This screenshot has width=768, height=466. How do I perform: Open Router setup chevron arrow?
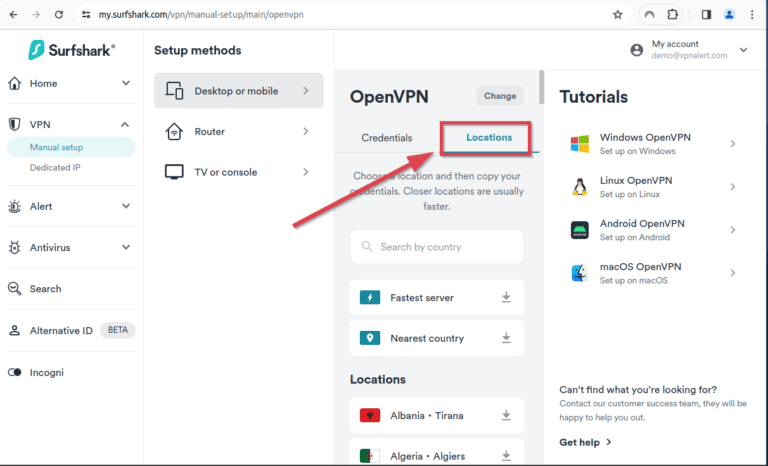point(306,131)
